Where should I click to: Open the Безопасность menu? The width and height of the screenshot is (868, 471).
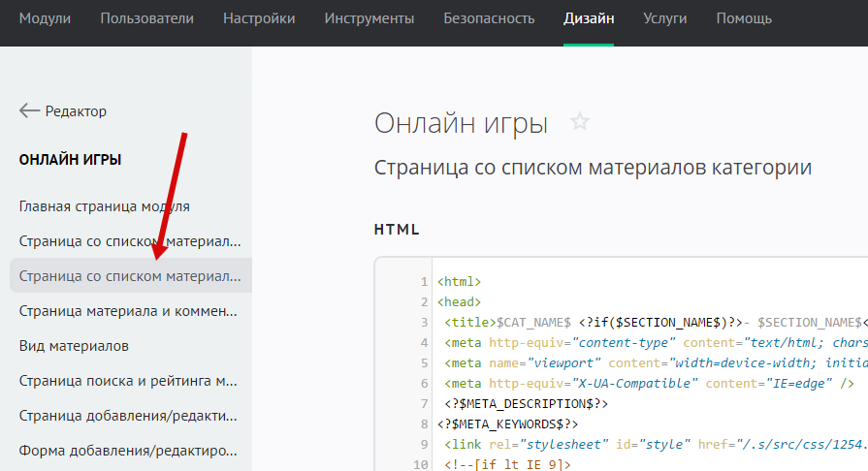[489, 18]
